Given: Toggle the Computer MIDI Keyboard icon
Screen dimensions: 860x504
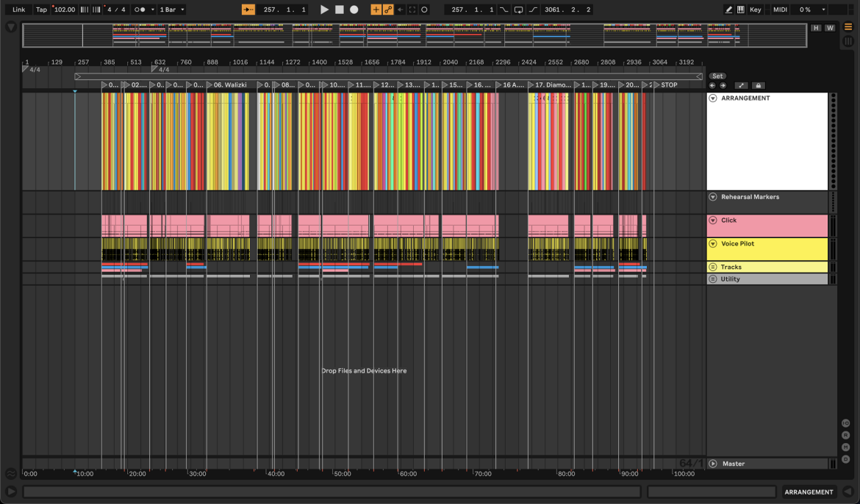Looking at the screenshot, I should (x=740, y=10).
